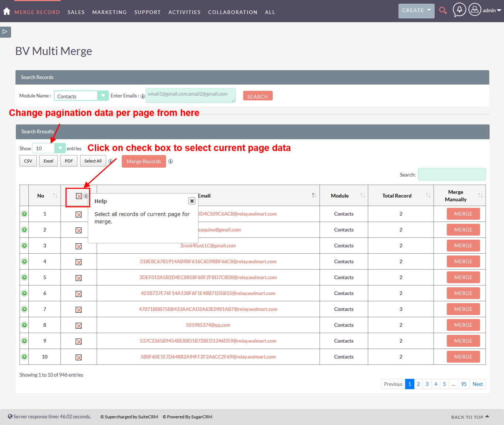Open the Module Name Contacts dropdown
The height and width of the screenshot is (425, 504).
pos(81,96)
